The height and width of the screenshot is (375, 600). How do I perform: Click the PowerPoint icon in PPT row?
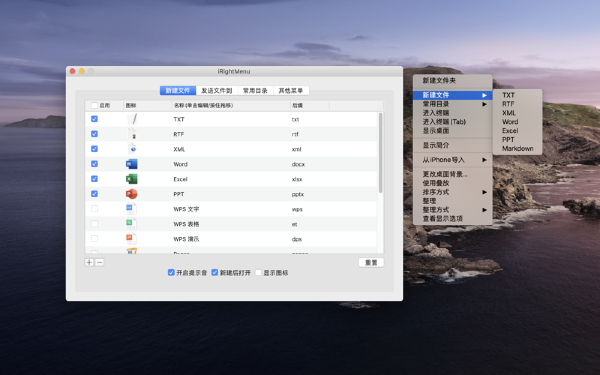[132, 194]
